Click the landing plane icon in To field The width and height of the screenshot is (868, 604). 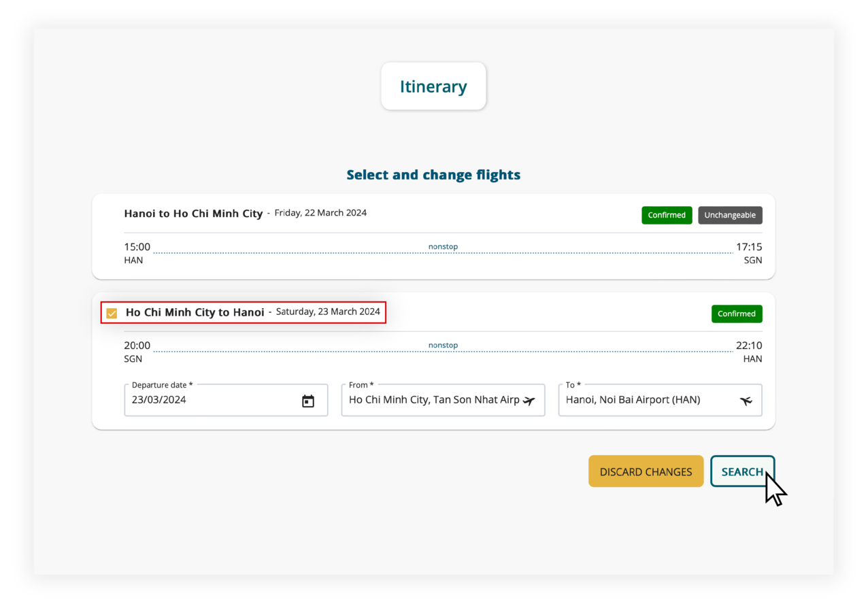[746, 401]
